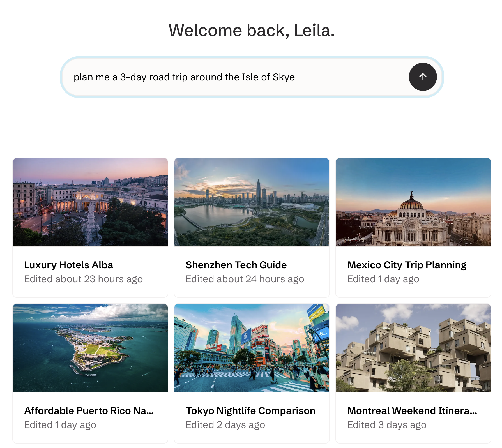Open the Puerto Rico aerial island thumbnail
Image resolution: width=502 pixels, height=448 pixels.
90,348
